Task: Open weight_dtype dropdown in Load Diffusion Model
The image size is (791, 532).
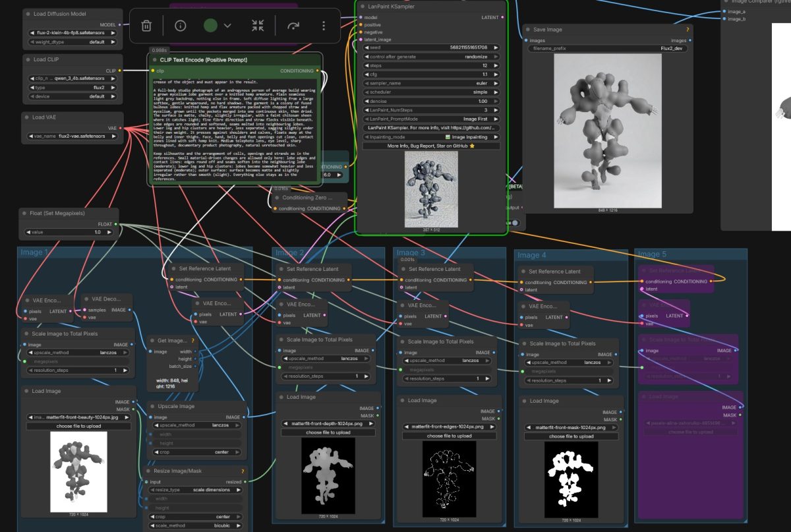Action: coord(73,42)
